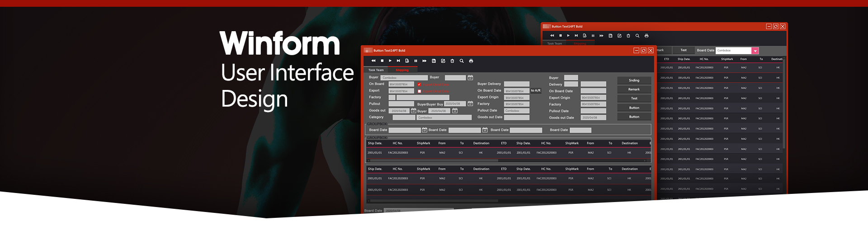Click the Buyer Delivery input field
This screenshot has height=226, width=868.
coord(517,84)
